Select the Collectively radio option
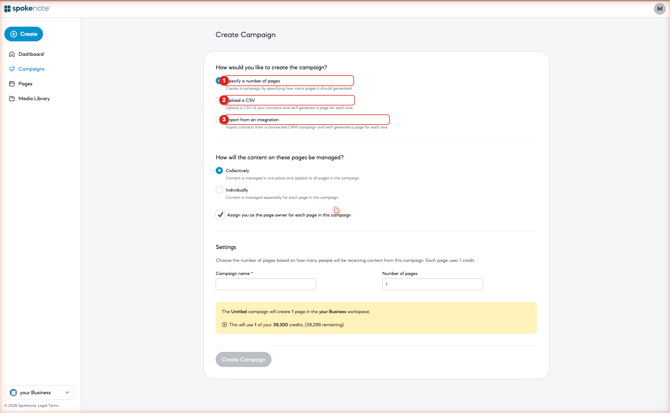 pyautogui.click(x=219, y=170)
